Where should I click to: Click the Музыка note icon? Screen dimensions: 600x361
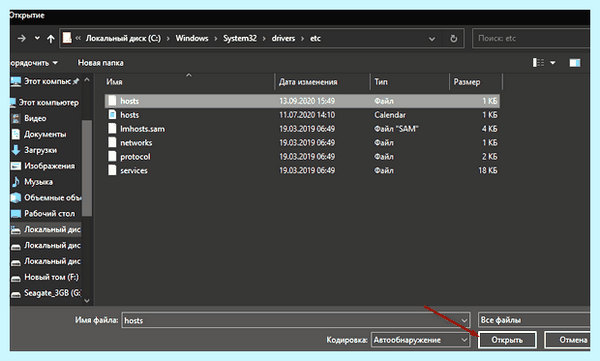16,182
